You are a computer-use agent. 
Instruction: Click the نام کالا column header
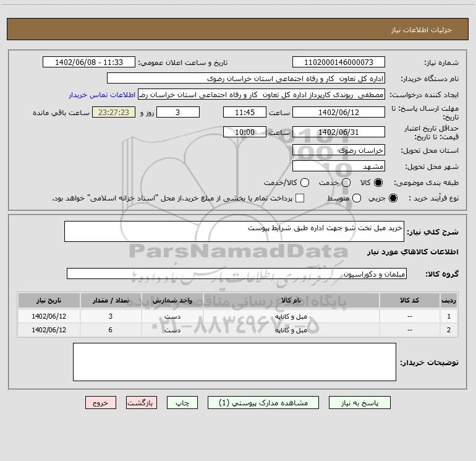point(291,301)
